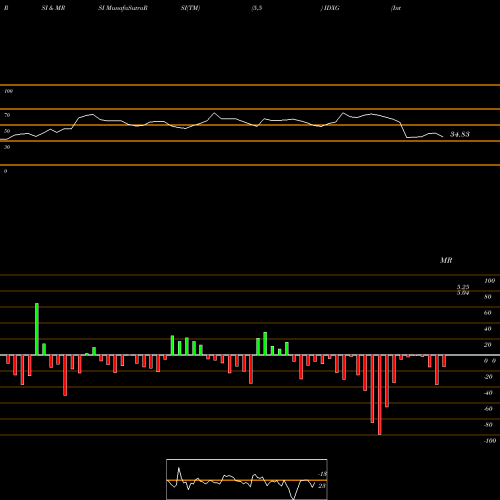Open the mini overview chart at the bottom

(247, 479)
